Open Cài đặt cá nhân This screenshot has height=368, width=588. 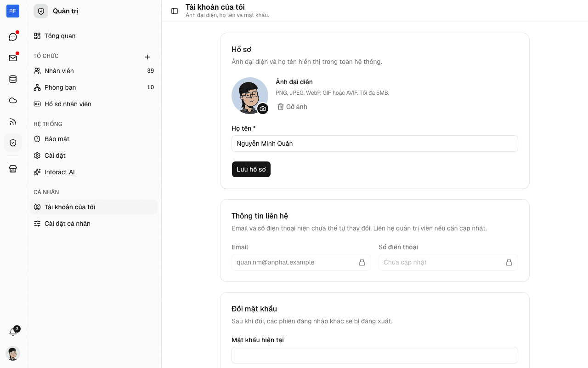pos(94,224)
